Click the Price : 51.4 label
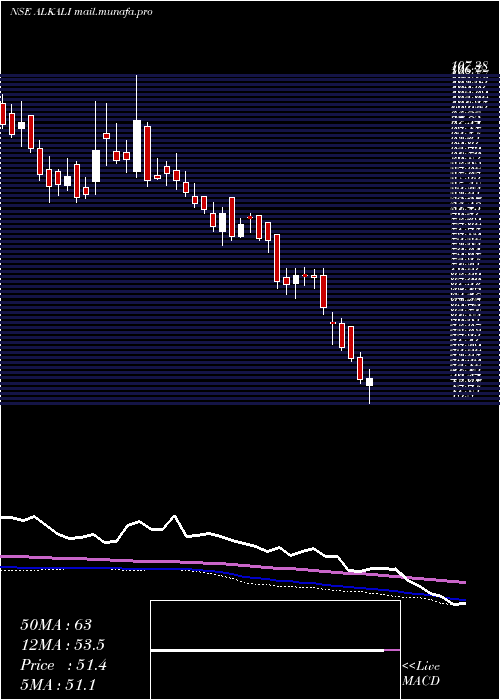Viewport: 500px width, 700px height. (x=63, y=665)
